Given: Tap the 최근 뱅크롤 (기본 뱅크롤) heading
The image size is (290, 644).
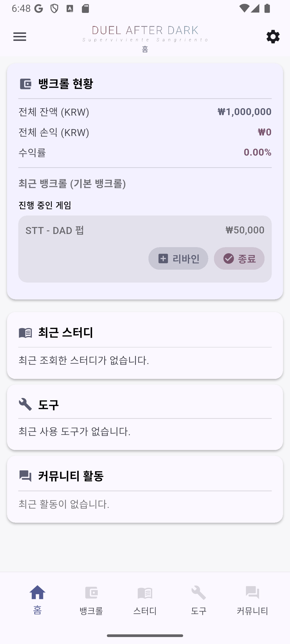Looking at the screenshot, I should tap(72, 184).
